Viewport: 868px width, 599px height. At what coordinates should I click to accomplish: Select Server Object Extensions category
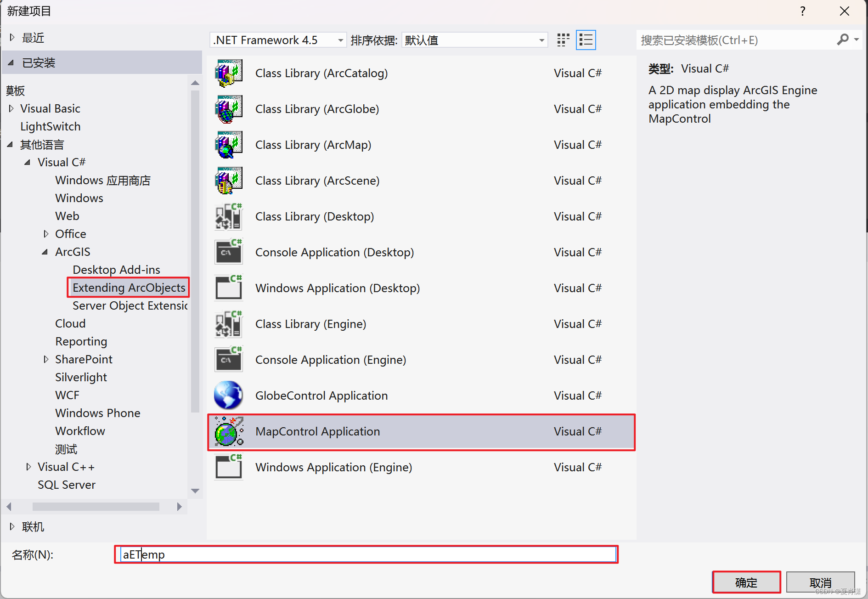coord(130,305)
